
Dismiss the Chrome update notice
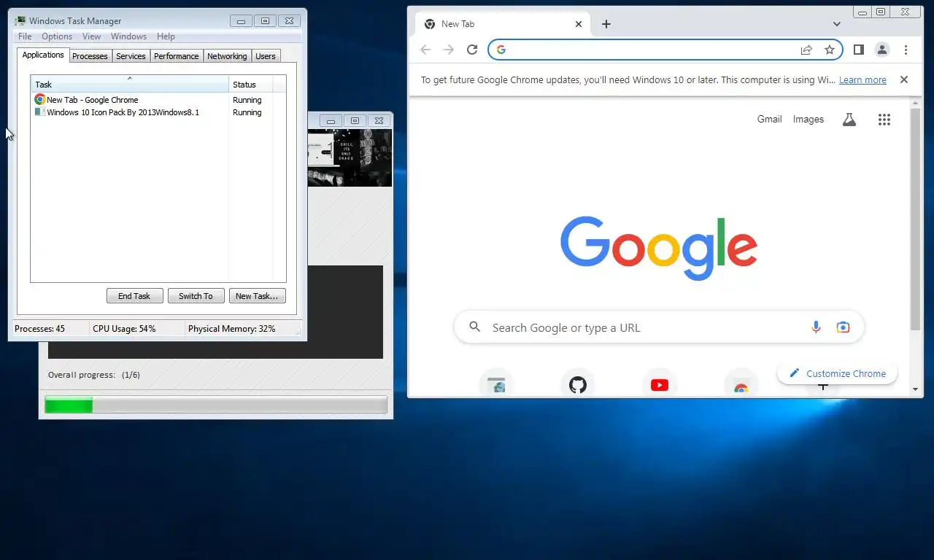click(904, 79)
